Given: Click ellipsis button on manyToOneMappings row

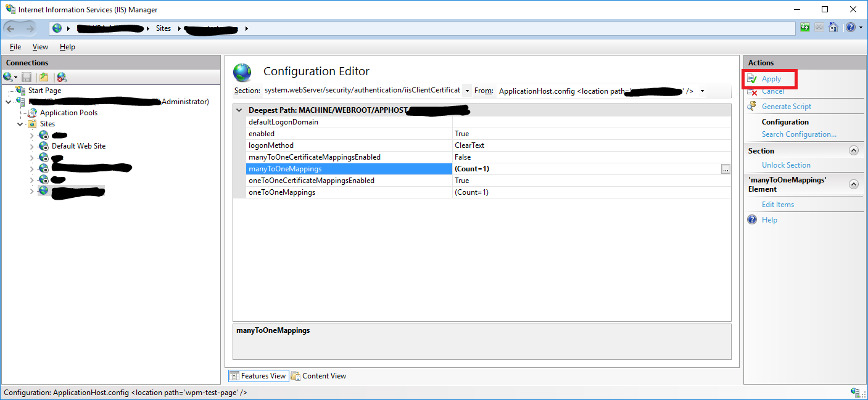Looking at the screenshot, I should click(x=725, y=169).
